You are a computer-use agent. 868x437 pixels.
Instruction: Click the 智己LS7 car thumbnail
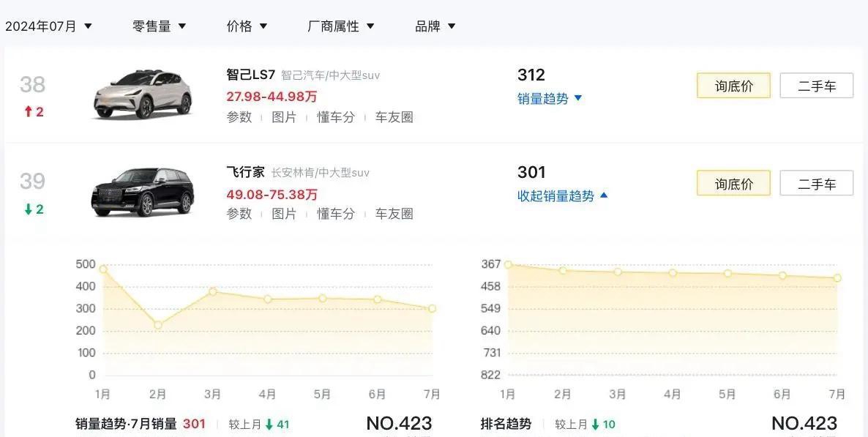click(143, 94)
